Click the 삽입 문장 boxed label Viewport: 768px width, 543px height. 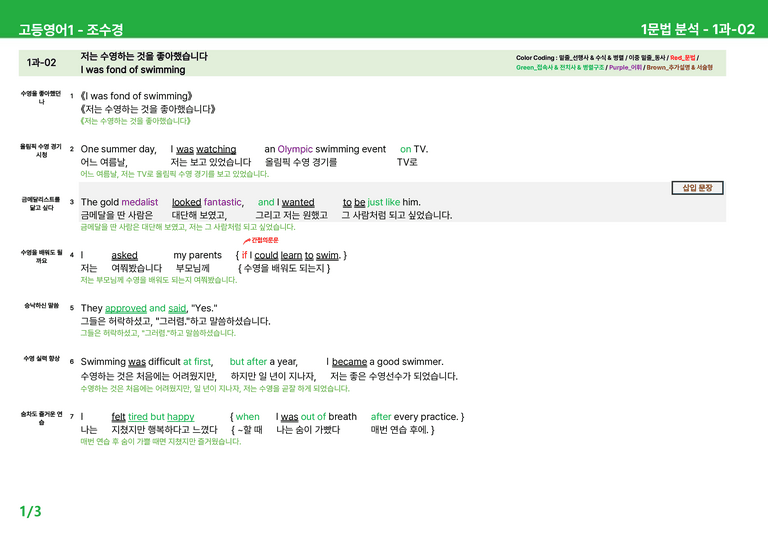(697, 188)
